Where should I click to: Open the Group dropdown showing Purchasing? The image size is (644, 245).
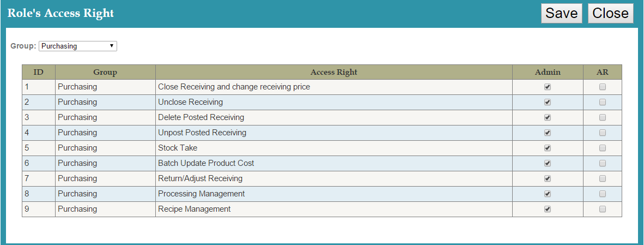click(78, 46)
